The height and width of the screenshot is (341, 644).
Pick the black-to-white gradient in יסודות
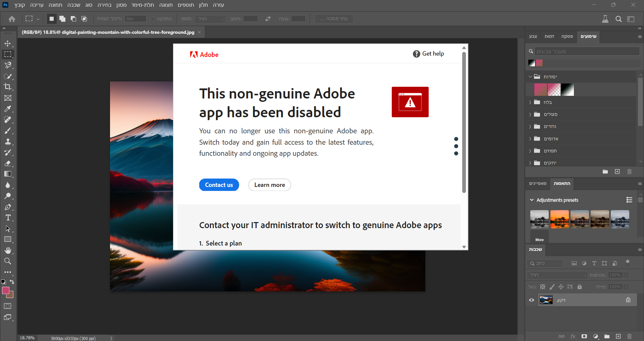568,90
